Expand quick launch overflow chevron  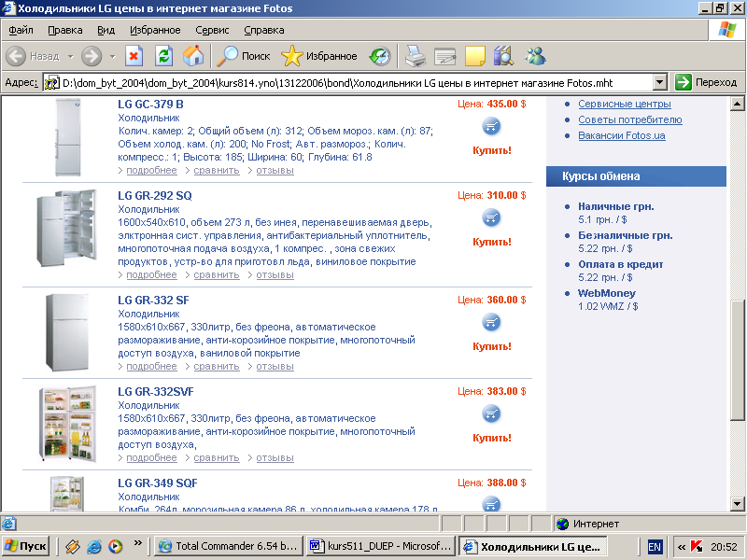(137, 543)
